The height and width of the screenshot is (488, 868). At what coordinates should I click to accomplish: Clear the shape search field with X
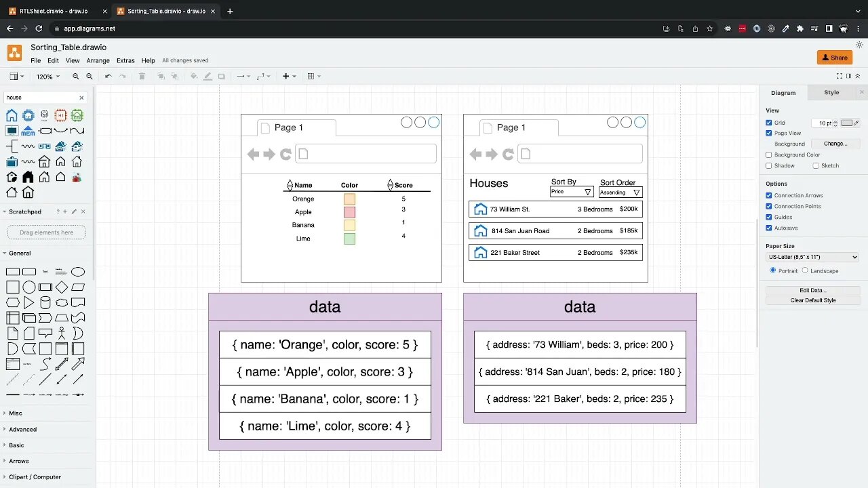82,98
